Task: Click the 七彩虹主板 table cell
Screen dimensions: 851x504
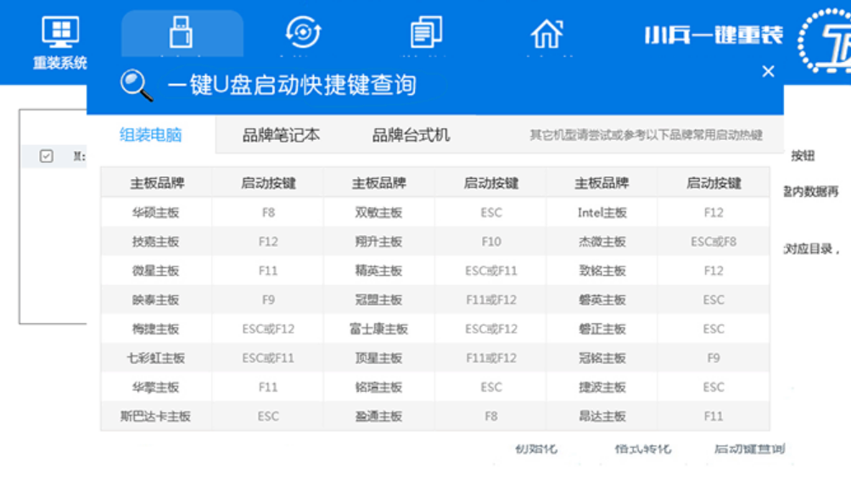Action: pyautogui.click(x=156, y=358)
